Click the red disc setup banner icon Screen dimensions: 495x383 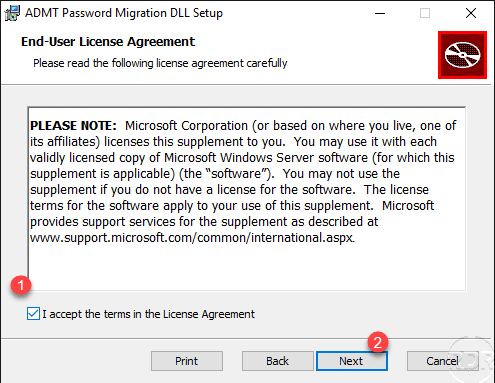pyautogui.click(x=462, y=55)
